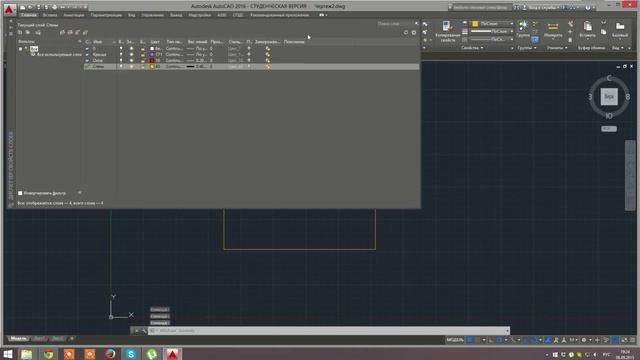The image size is (640, 360).
Task: Click the Базовый view tool
Action: coord(620,29)
